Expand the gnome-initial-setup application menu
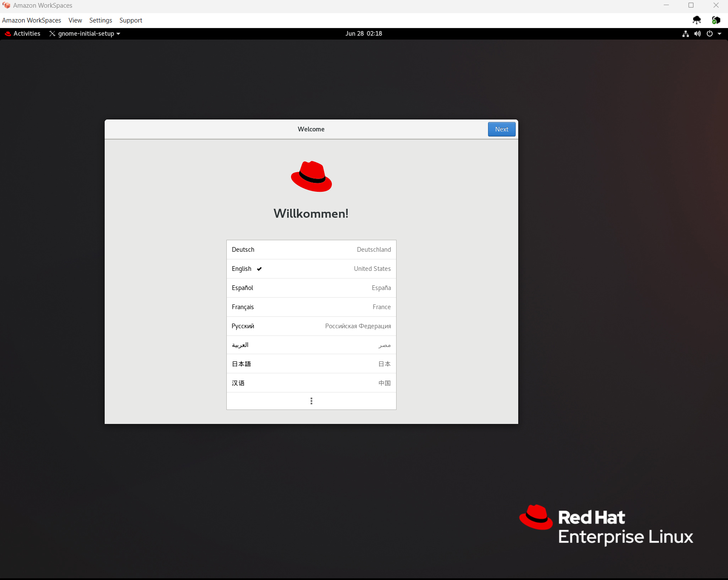Screen dimensions: 728x580 click(84, 34)
